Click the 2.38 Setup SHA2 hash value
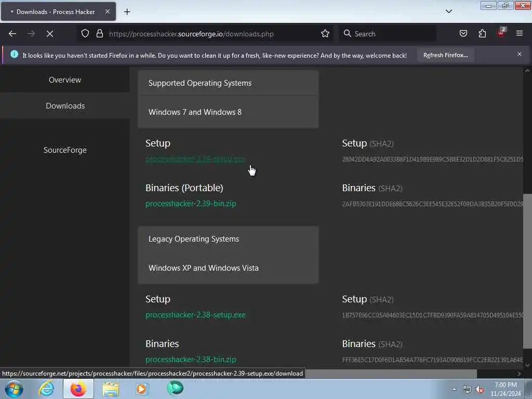532x399 pixels. (x=432, y=315)
